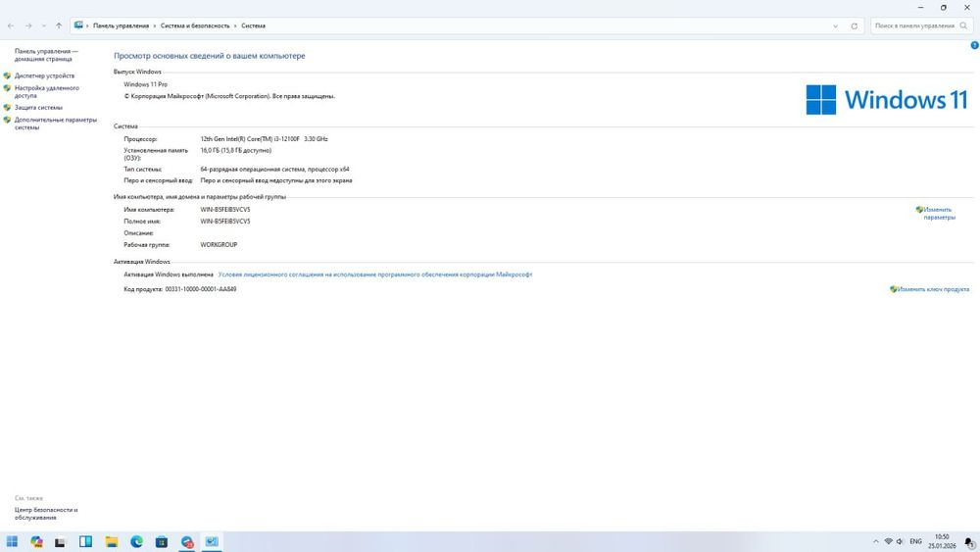Click shield icon beside 'Дополнительные параметры системы'
980x552 pixels.
point(8,120)
